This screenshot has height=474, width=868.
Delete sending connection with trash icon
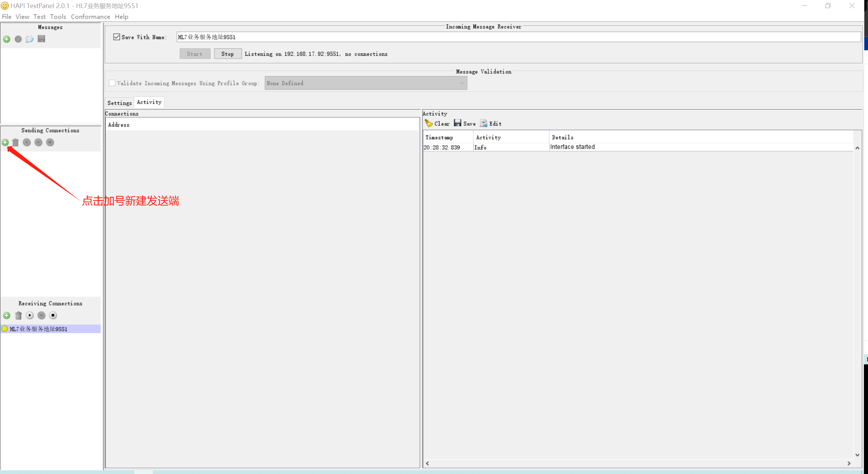coord(16,142)
